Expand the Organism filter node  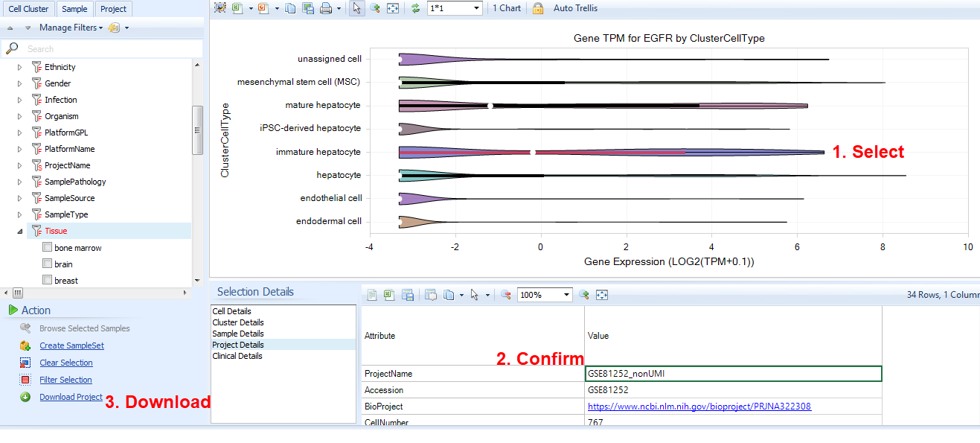(x=20, y=116)
